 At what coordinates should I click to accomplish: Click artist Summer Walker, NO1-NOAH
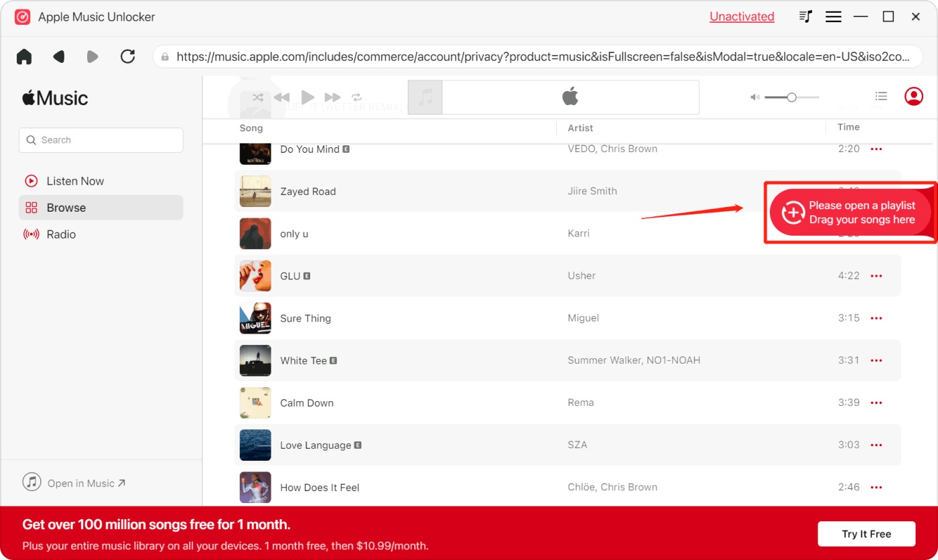click(634, 360)
